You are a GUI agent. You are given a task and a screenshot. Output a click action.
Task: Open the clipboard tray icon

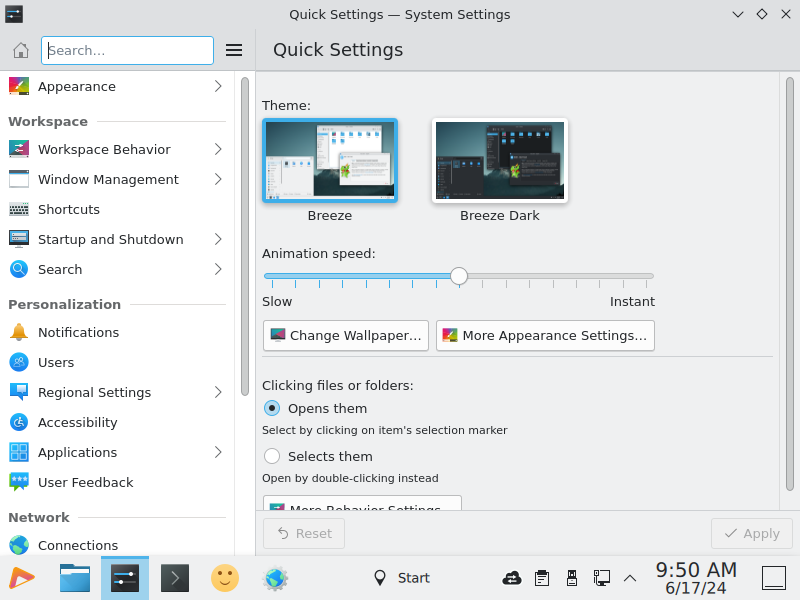(542, 578)
